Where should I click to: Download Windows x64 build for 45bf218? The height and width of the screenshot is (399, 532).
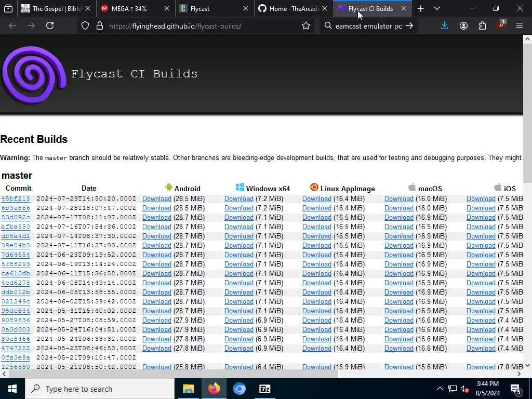[x=239, y=198]
